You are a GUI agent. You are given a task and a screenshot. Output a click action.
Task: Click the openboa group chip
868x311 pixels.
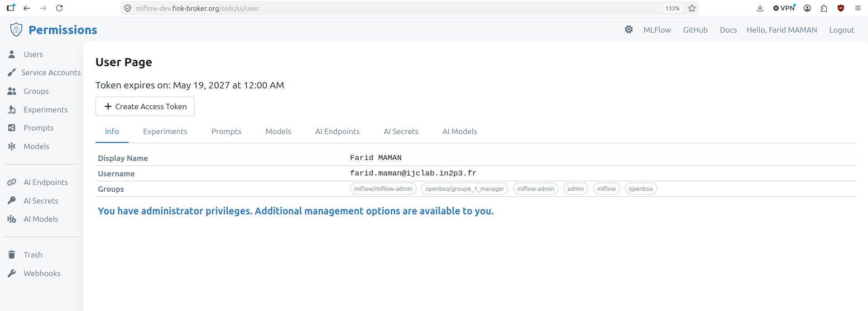[x=641, y=189]
